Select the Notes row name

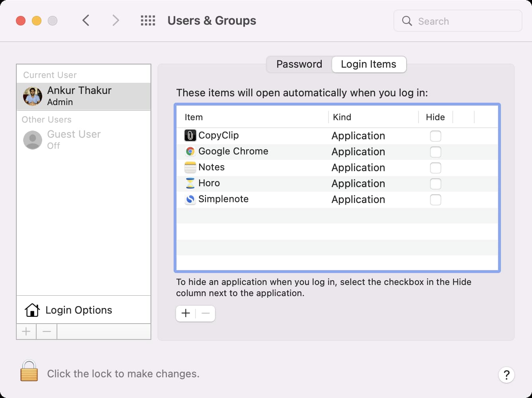211,168
